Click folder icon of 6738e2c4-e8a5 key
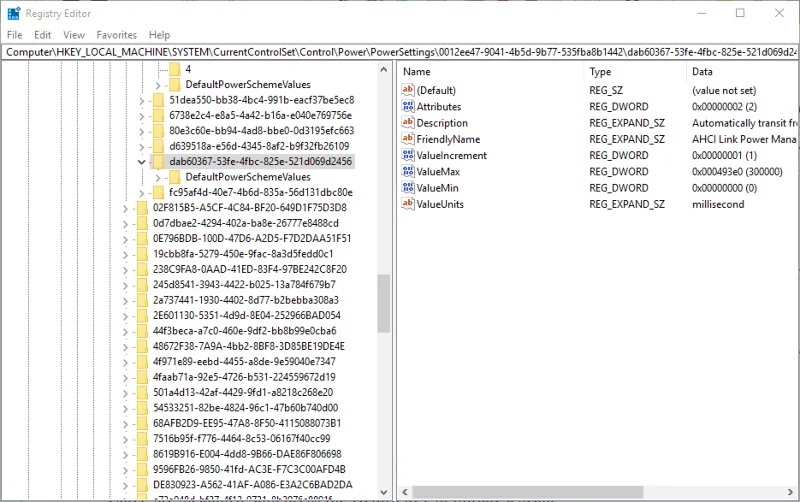This screenshot has height=502, width=800. click(158, 115)
